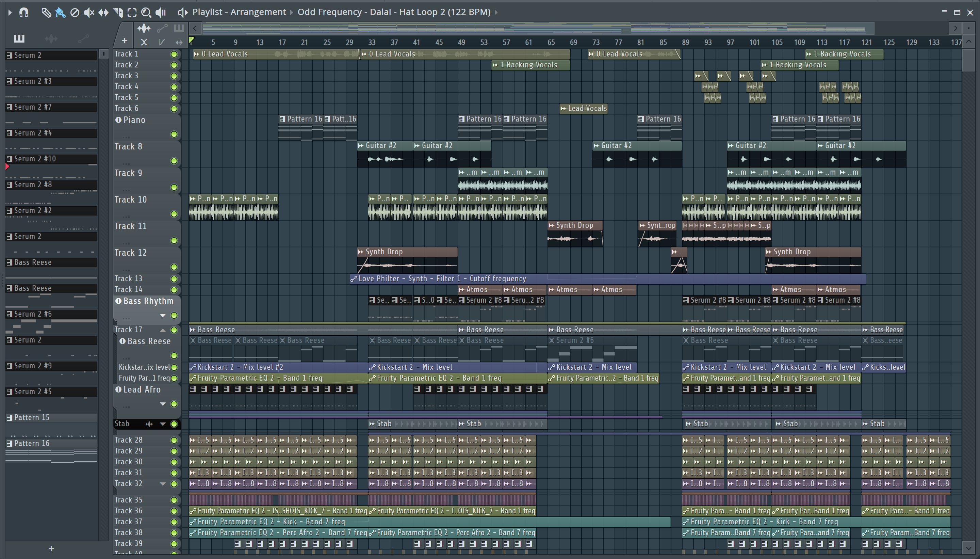The width and height of the screenshot is (980, 559).
Task: Click plus tab above track headers
Action: (124, 41)
